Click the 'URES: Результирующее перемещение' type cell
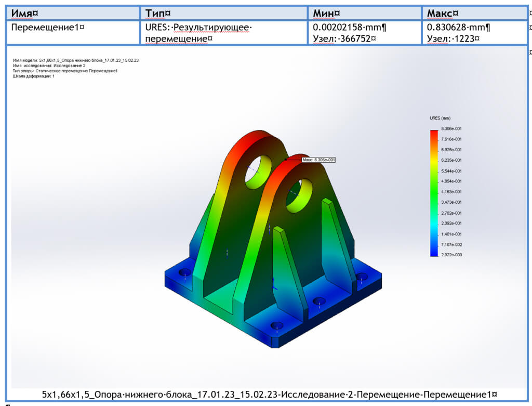The width and height of the screenshot is (532, 406). click(x=198, y=32)
